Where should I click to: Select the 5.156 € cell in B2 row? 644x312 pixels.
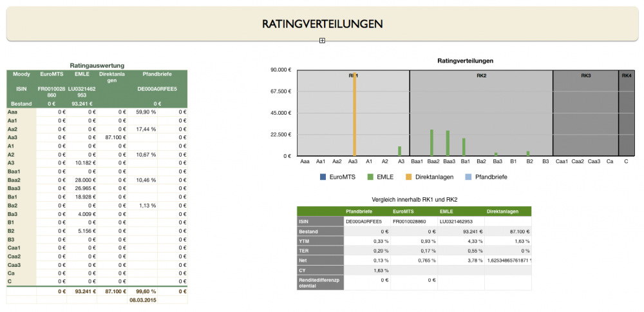82,231
